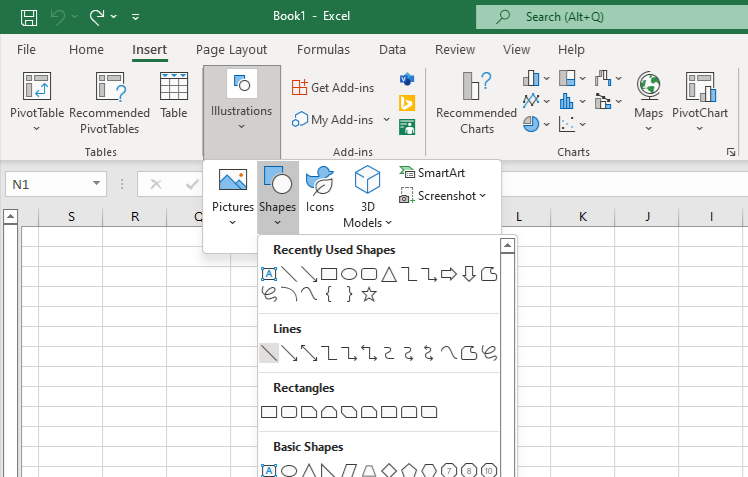Expand the PivotChart dropdown arrow

pos(699,129)
